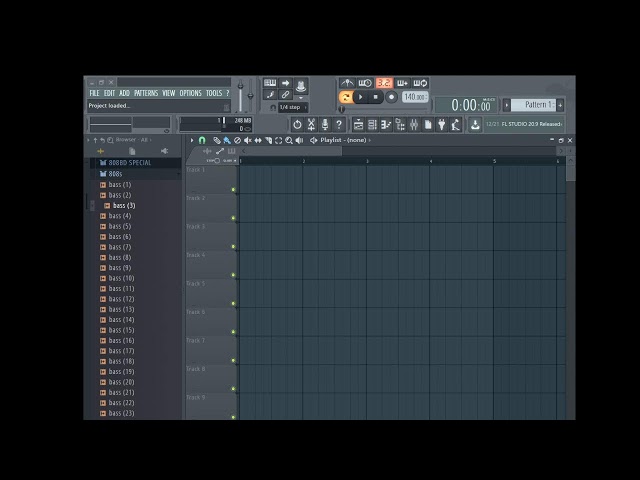Add new pattern with plus button
The height and width of the screenshot is (480, 640).
tap(560, 105)
